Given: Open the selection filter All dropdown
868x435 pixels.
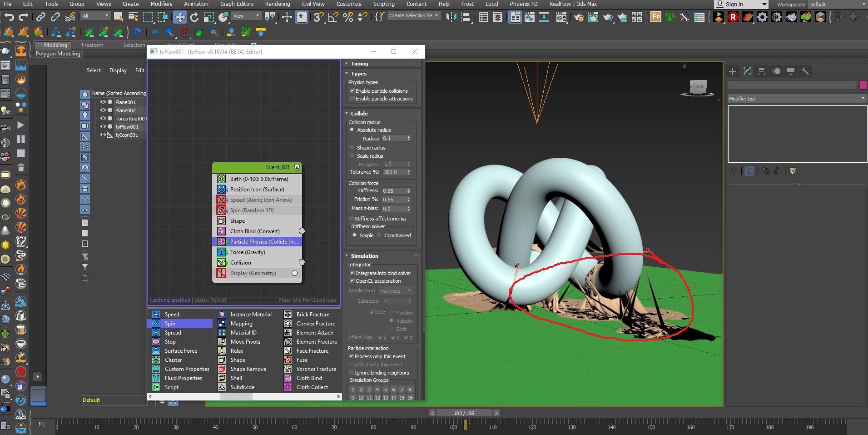Looking at the screenshot, I should point(96,16).
